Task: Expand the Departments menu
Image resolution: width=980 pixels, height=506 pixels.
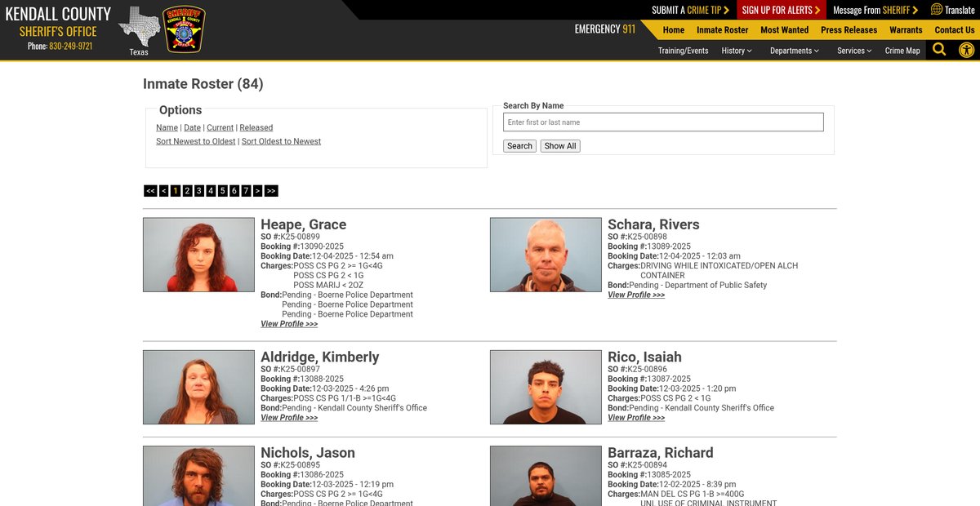Action: (x=795, y=51)
